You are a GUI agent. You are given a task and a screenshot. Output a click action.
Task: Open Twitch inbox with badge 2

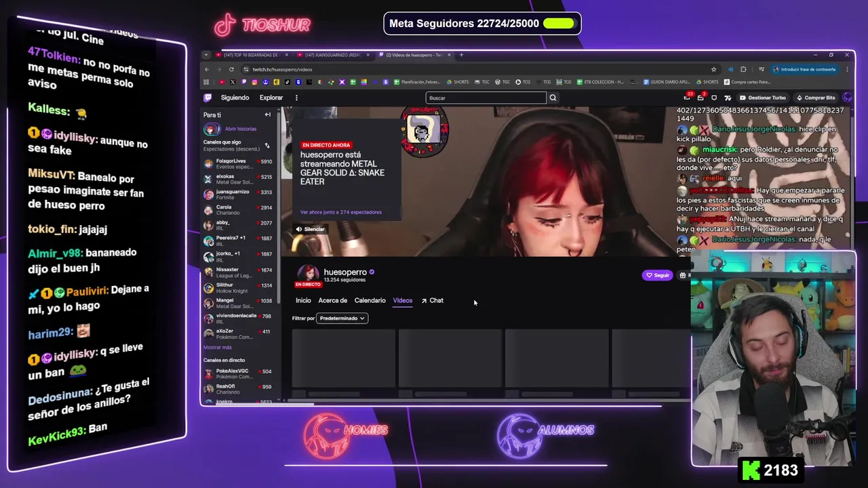701,97
